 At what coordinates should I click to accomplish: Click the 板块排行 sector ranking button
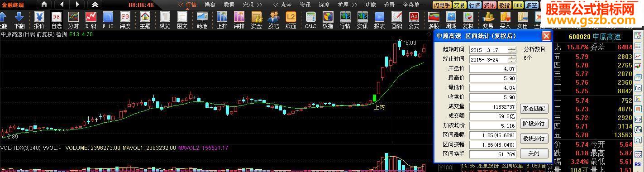[534, 138]
